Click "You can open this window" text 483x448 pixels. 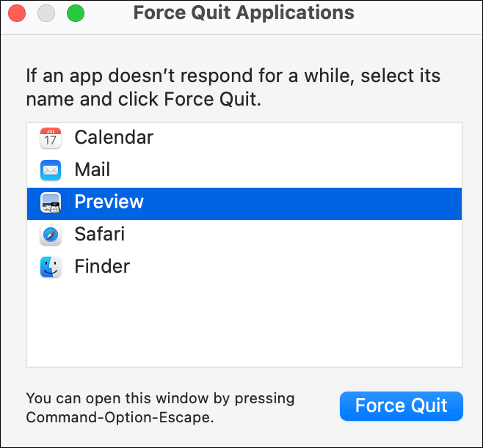coord(160,399)
